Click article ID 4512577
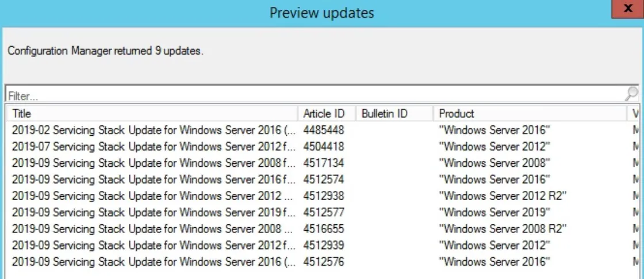 coord(324,212)
